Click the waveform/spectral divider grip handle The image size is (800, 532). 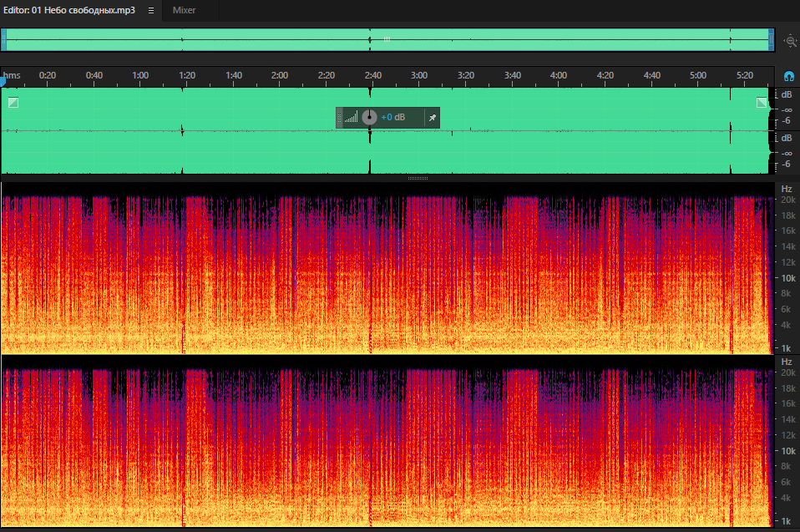(x=418, y=178)
